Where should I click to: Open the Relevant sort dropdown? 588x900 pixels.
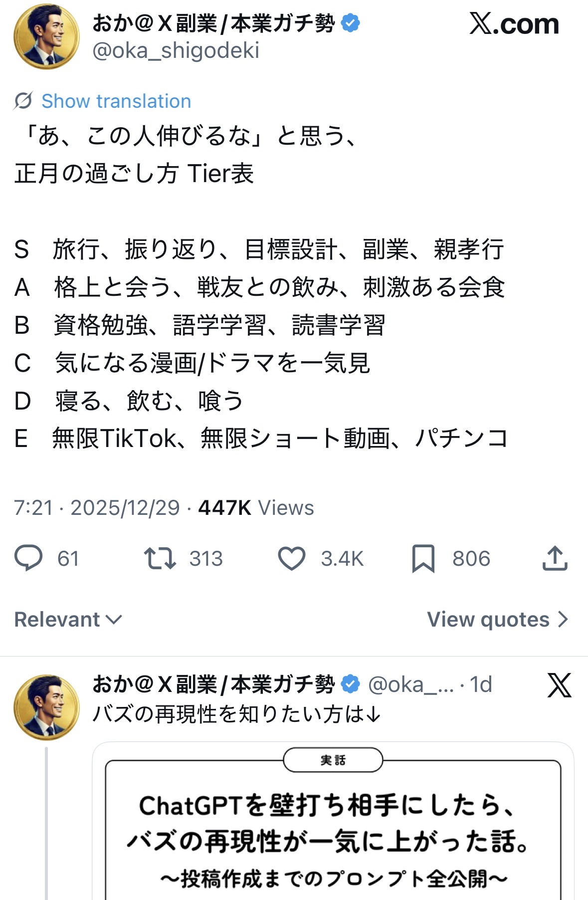click(x=68, y=620)
